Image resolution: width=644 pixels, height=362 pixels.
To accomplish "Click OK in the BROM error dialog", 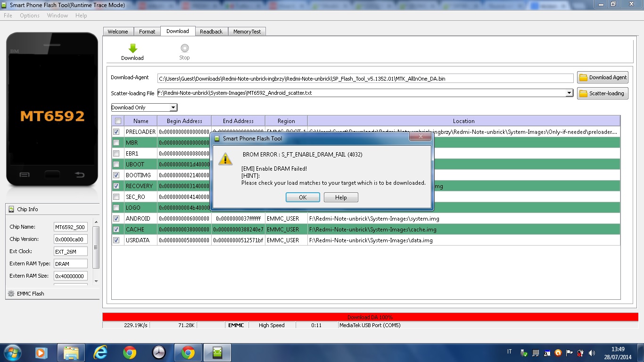I will [303, 197].
